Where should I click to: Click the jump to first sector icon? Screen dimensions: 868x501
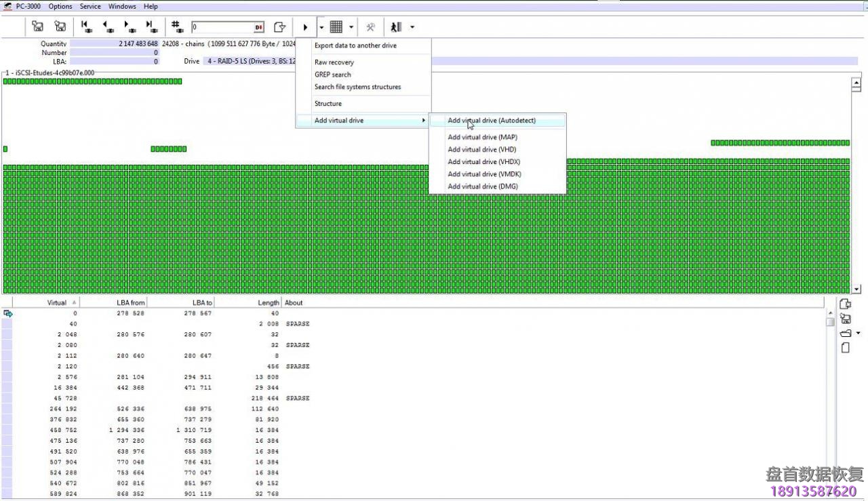coord(86,27)
